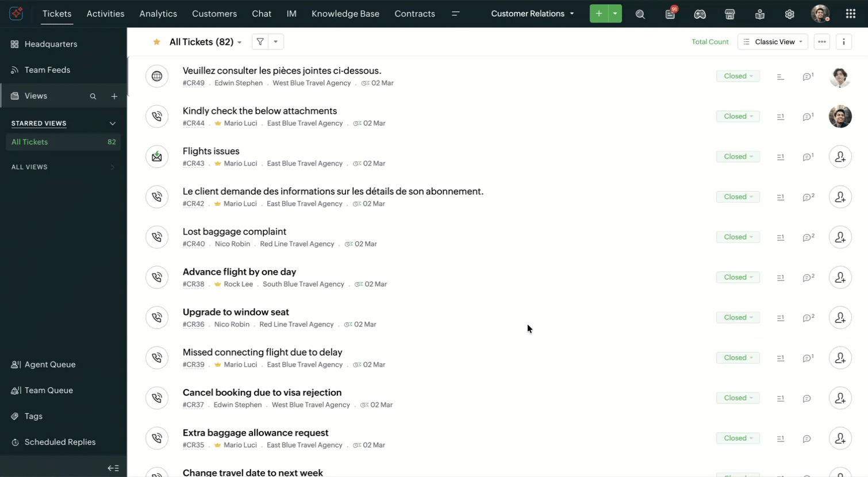Open the gamepad gamescope icon

pos(700,14)
